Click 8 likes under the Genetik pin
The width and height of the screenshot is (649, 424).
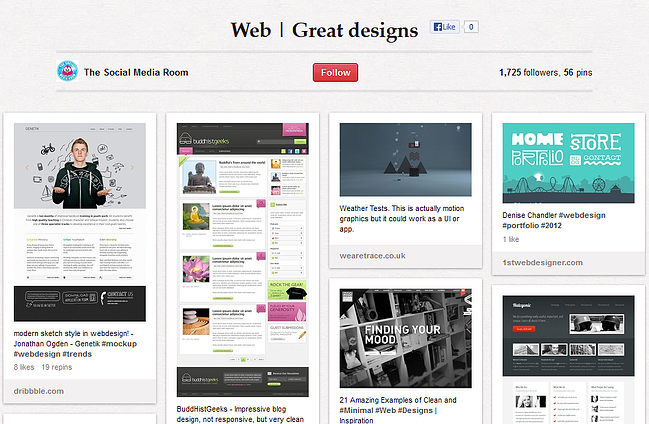24,367
